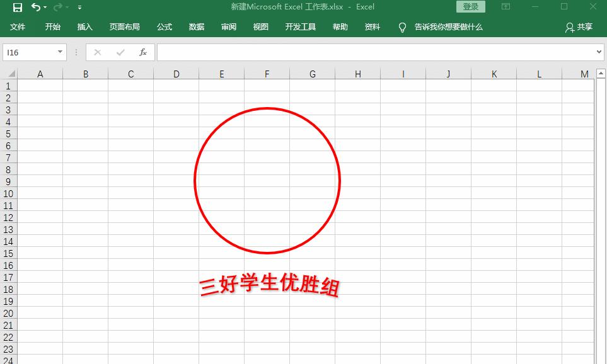The image size is (607, 364).
Task: Click the Undo icon
Action: pyautogui.click(x=35, y=6)
